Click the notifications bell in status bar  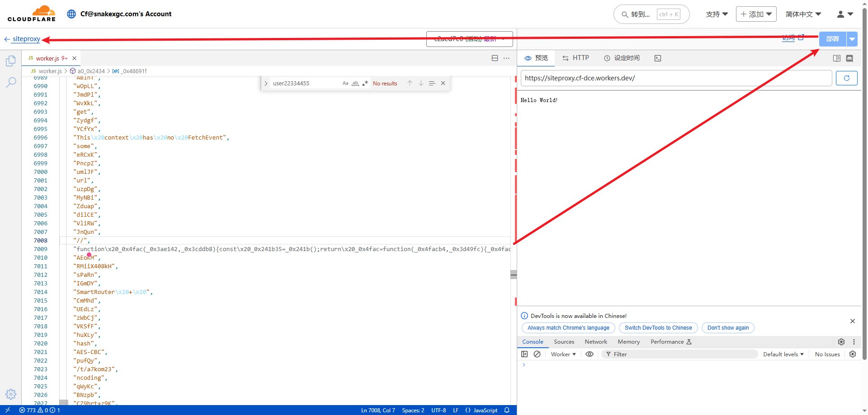pyautogui.click(x=507, y=410)
